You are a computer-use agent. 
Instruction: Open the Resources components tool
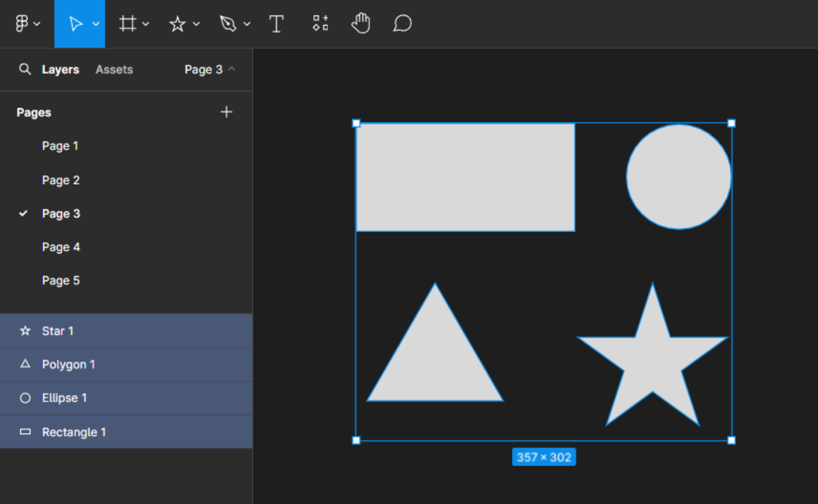click(x=320, y=23)
